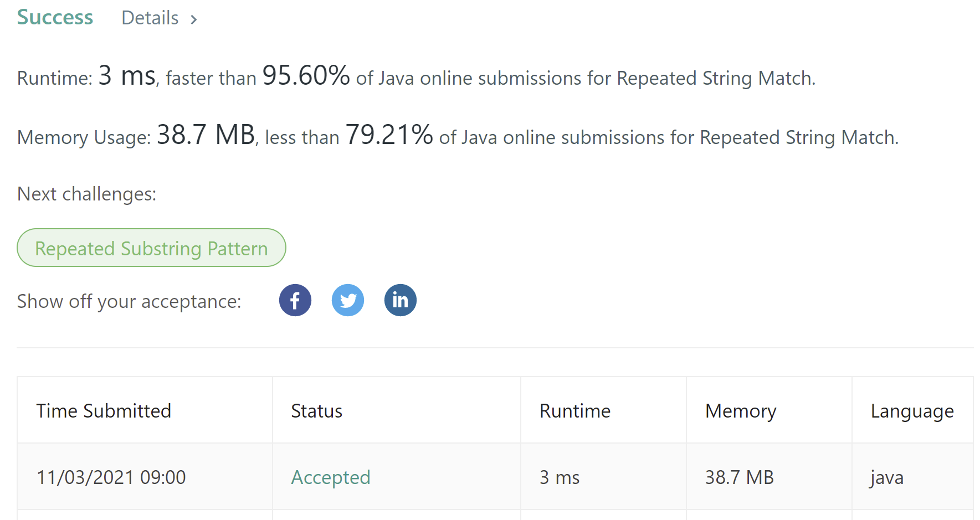The image size is (980, 520).
Task: Open the Accepted submission status link
Action: pyautogui.click(x=331, y=477)
